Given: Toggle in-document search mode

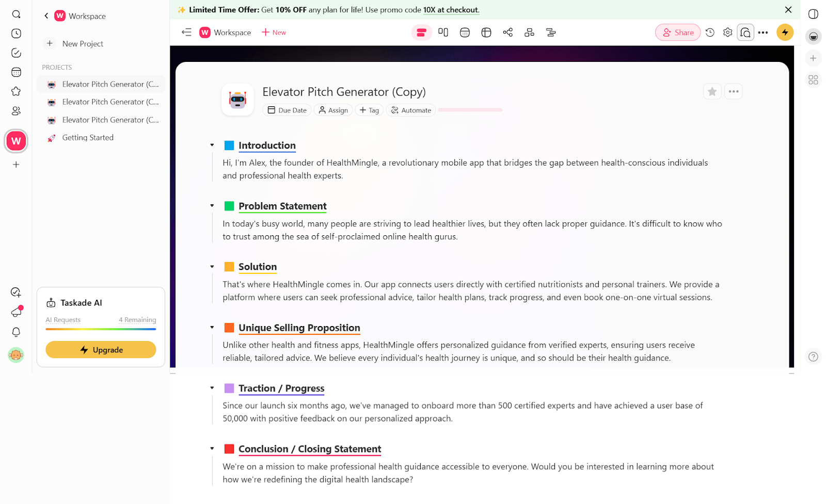Looking at the screenshot, I should pyautogui.click(x=745, y=32).
